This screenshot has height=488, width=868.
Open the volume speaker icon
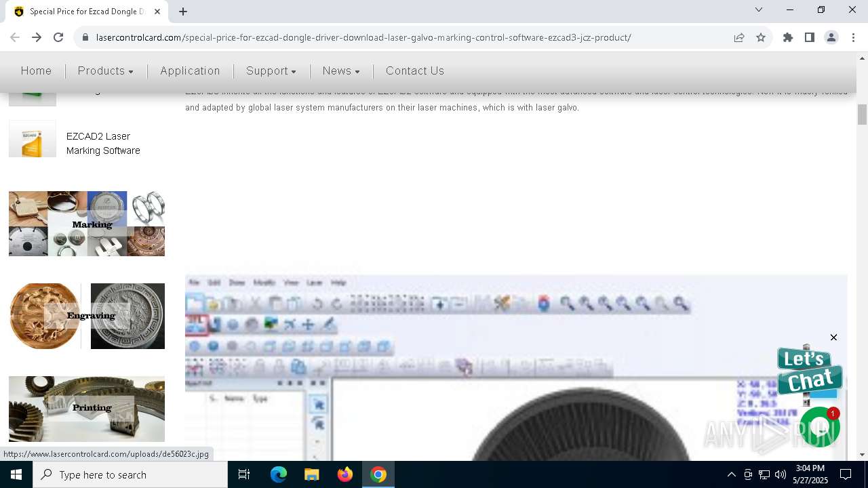point(781,474)
